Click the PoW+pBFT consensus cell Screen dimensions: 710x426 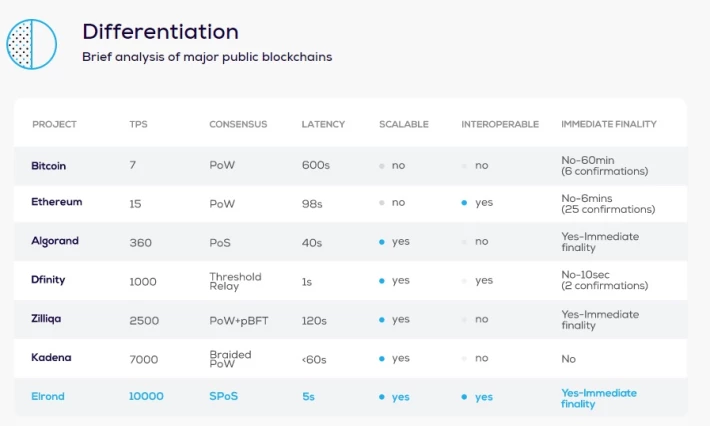[x=239, y=321]
